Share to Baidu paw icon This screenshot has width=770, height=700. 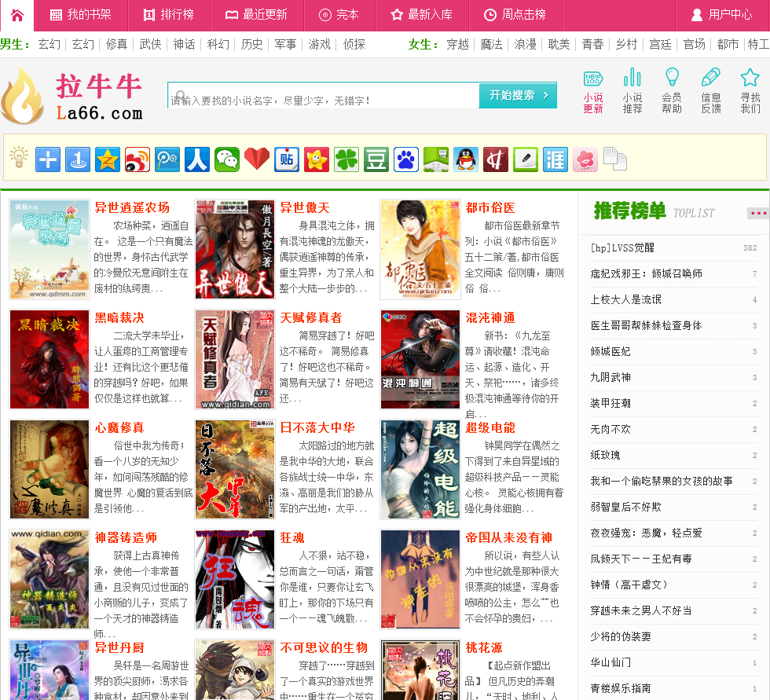pyautogui.click(x=406, y=159)
